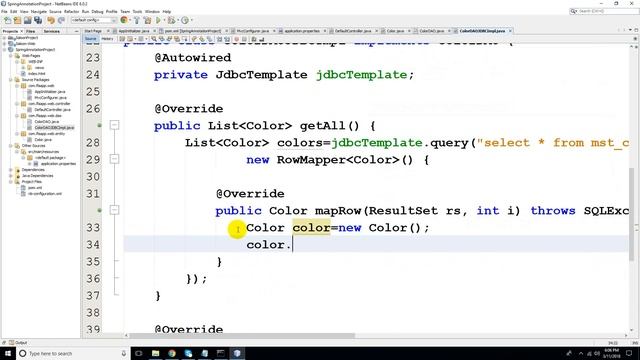The height and width of the screenshot is (360, 640).
Task: Open the Help menu
Action: tap(167, 11)
